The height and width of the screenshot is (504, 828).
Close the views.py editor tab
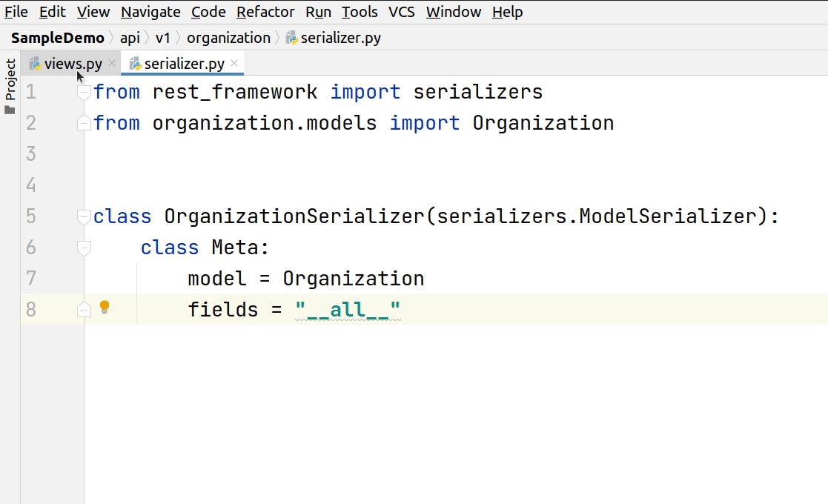click(112, 64)
